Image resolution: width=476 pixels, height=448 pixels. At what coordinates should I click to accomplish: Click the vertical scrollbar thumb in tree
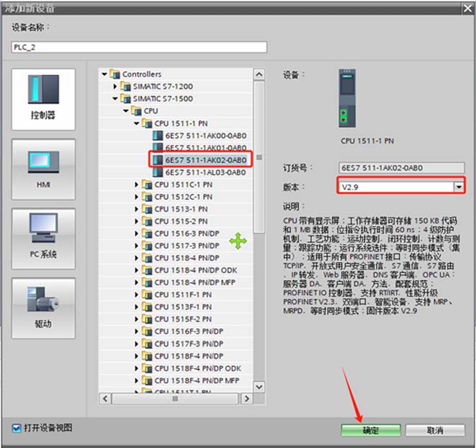[259, 158]
